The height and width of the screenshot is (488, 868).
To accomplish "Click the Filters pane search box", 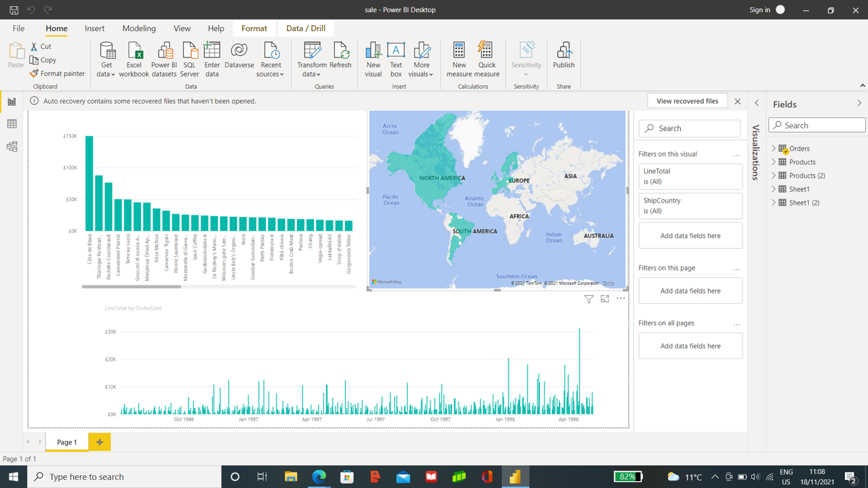I will point(690,128).
